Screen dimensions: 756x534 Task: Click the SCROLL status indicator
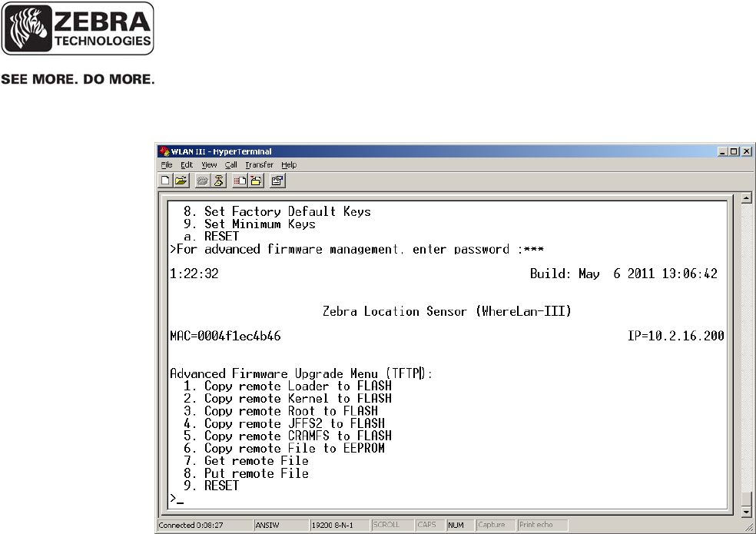[x=386, y=525]
